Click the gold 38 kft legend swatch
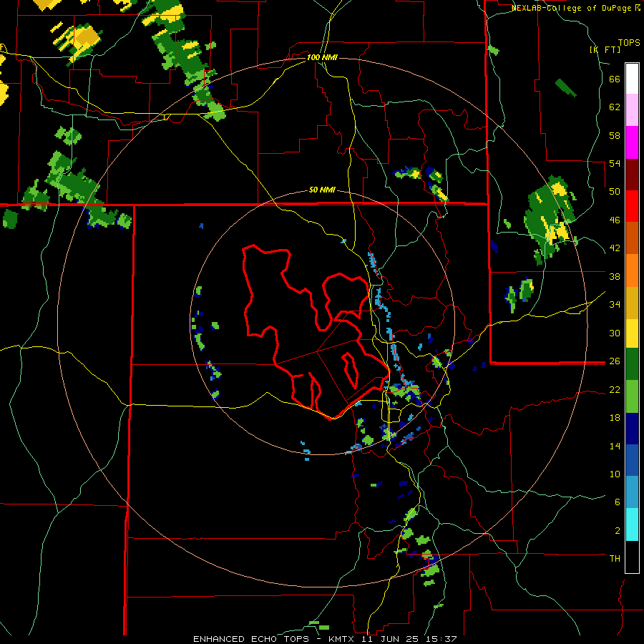 632,302
